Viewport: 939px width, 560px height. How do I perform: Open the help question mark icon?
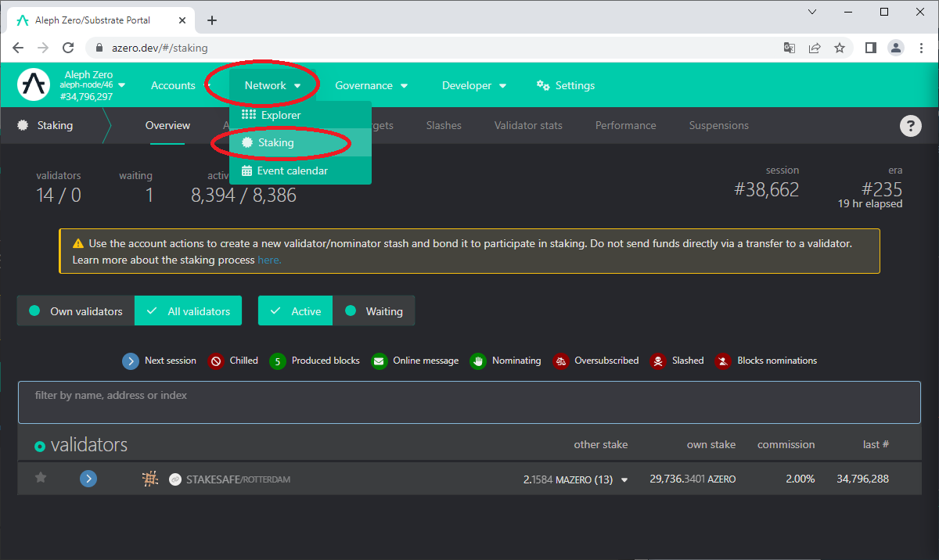point(910,126)
